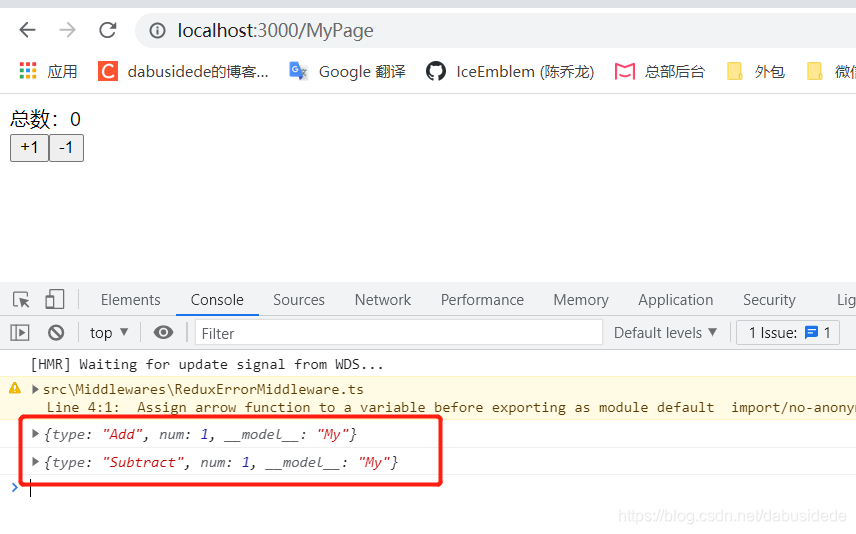Select the HMR waiting for update message
This screenshot has height=534, width=856.
tap(207, 364)
